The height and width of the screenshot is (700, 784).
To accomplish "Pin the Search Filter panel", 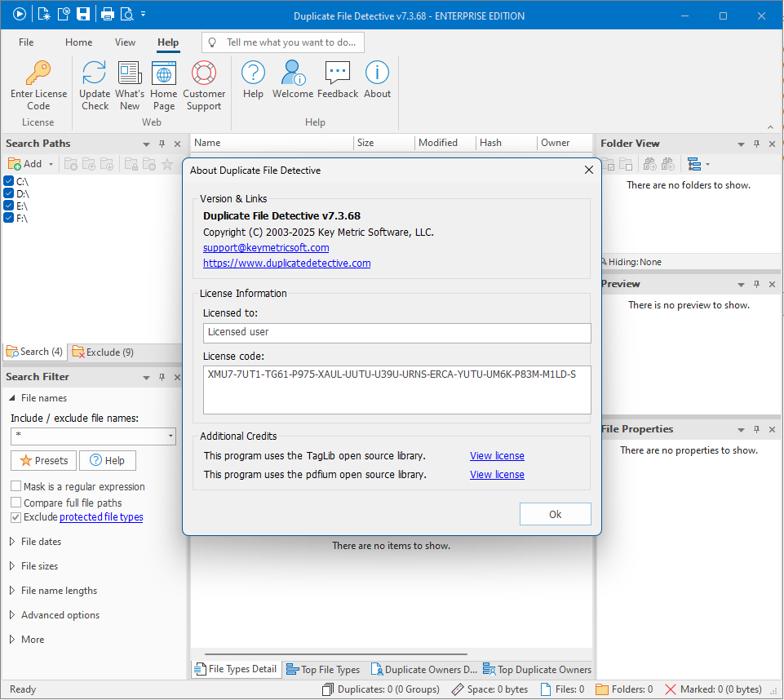I will [162, 377].
